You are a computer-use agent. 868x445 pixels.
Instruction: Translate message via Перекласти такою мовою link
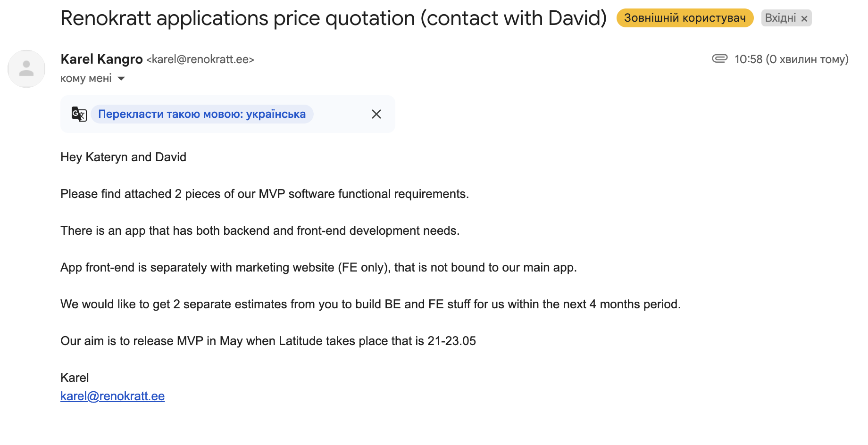click(202, 114)
